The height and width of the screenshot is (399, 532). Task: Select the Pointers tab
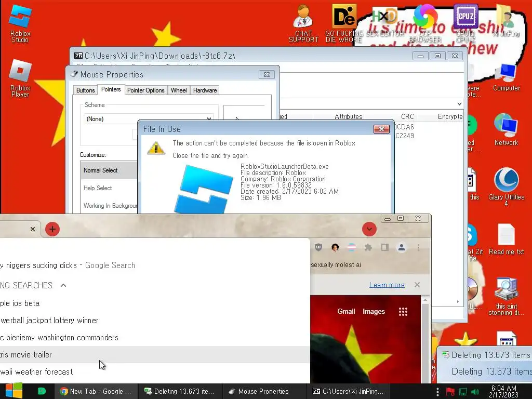(111, 89)
